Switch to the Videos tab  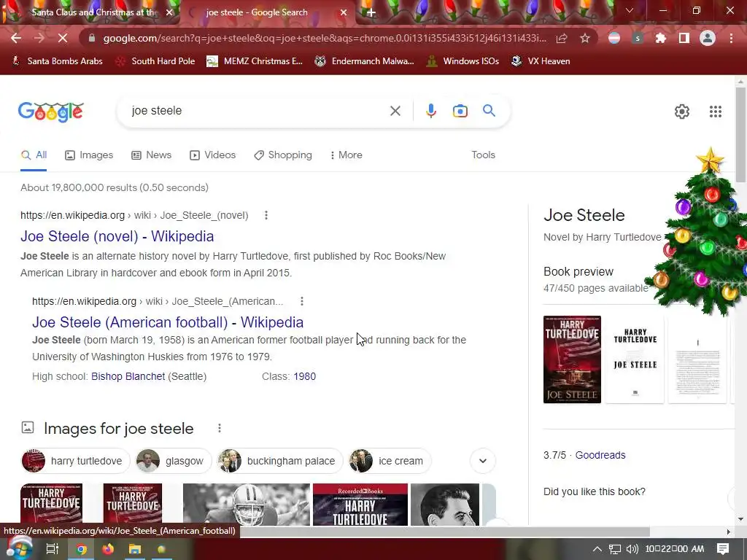coord(212,155)
